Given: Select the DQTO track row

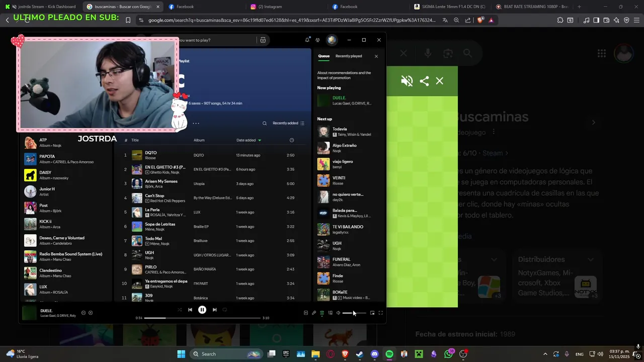Looking at the screenshot, I should [x=210, y=155].
